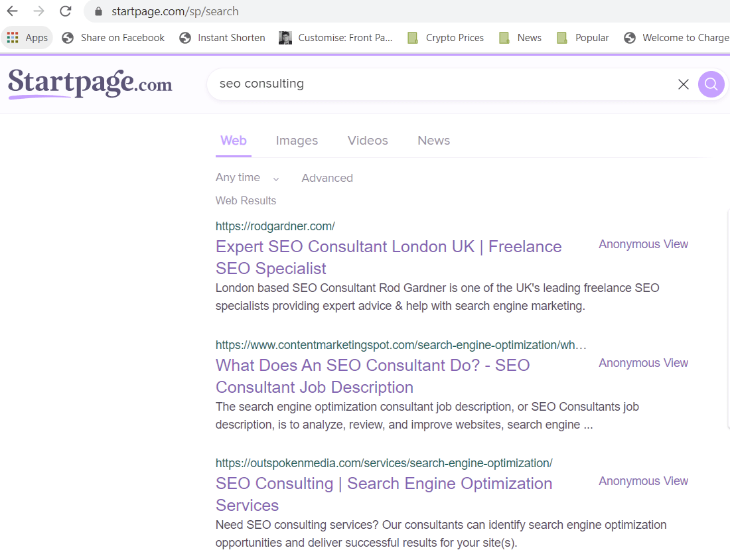Image resolution: width=730 pixels, height=560 pixels.
Task: Click the search engine optimization consultant job description snippet
Action: pyautogui.click(x=427, y=416)
